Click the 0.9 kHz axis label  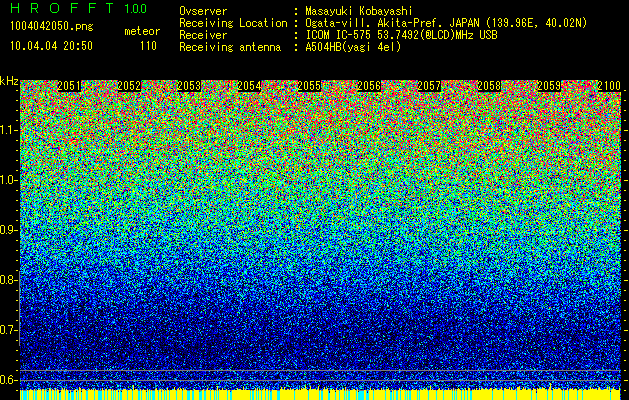9,230
